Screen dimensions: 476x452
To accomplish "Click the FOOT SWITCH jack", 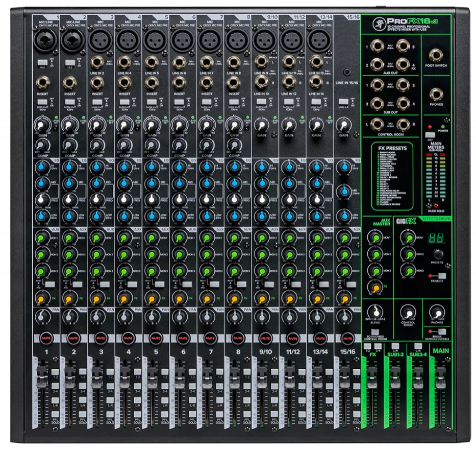I will click(436, 55).
